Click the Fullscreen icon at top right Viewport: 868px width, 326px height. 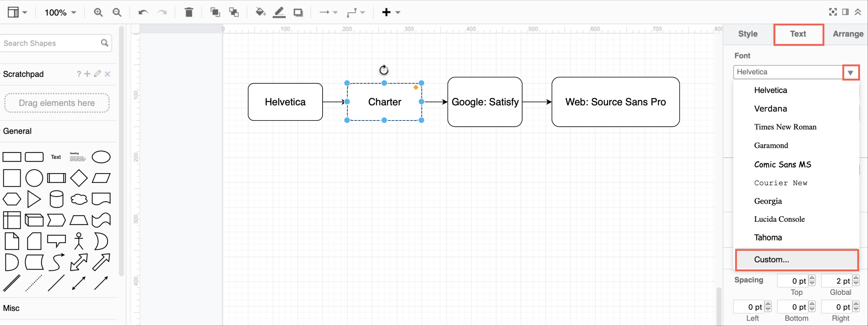833,12
